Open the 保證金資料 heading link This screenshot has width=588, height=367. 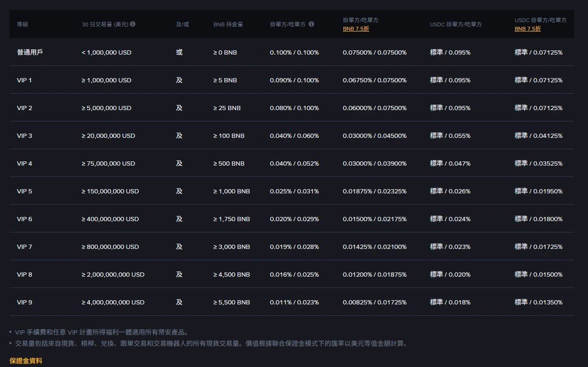pos(26,360)
